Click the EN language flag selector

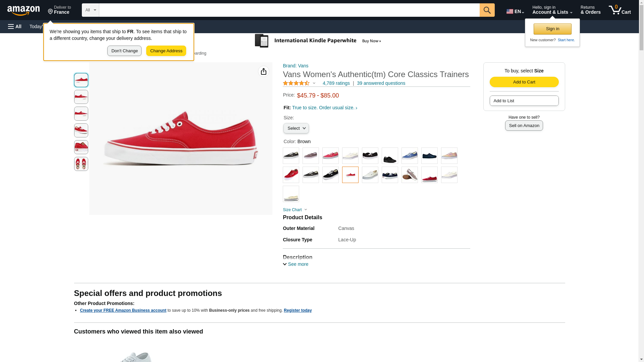(515, 11)
